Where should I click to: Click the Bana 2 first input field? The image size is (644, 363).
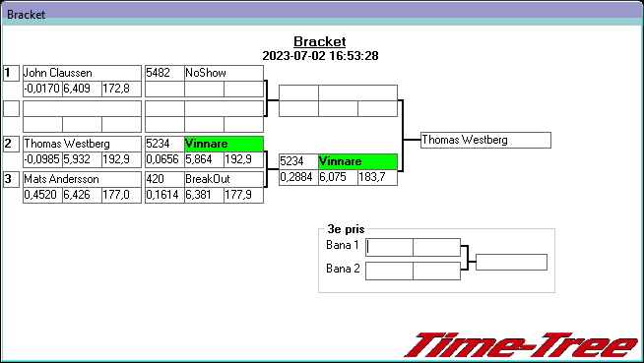(389, 272)
